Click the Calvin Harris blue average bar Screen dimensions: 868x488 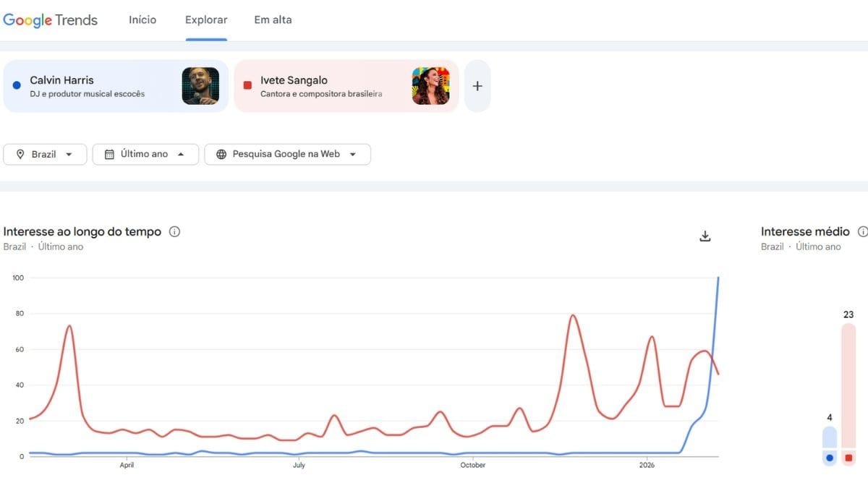830,438
